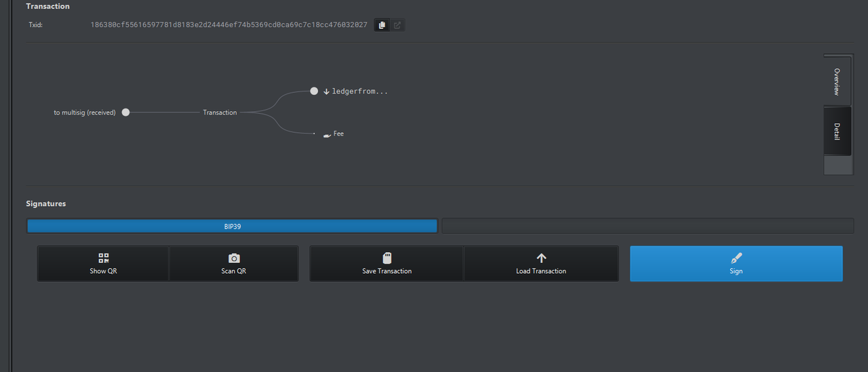Click the BIP39 signature progress bar
868x372 pixels.
click(x=233, y=226)
